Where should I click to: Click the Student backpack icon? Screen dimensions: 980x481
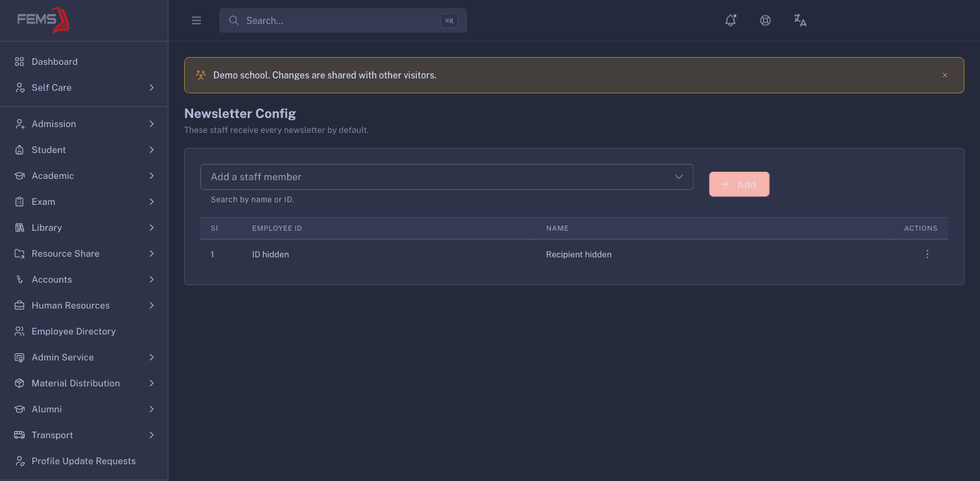click(x=19, y=150)
